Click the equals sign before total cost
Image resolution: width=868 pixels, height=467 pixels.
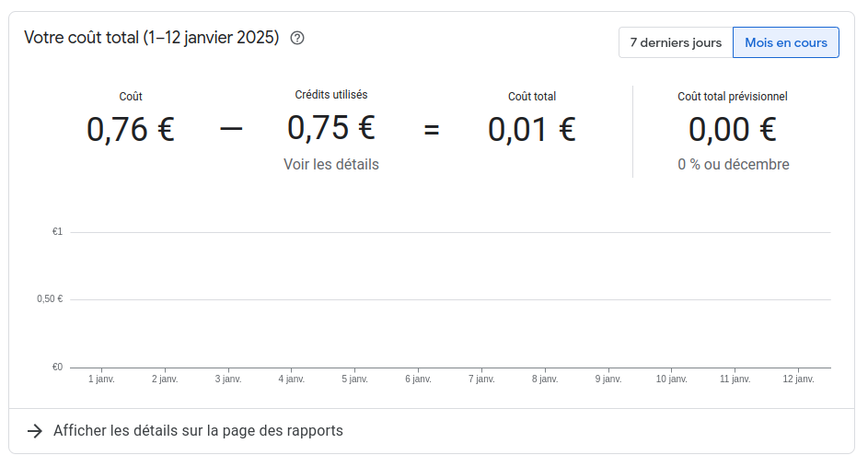[432, 130]
